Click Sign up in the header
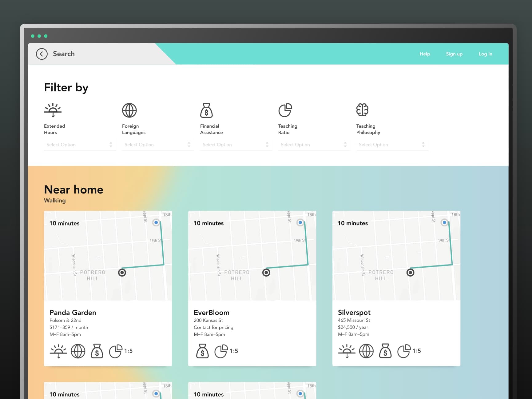Viewport: 532px width, 399px height. click(x=454, y=54)
